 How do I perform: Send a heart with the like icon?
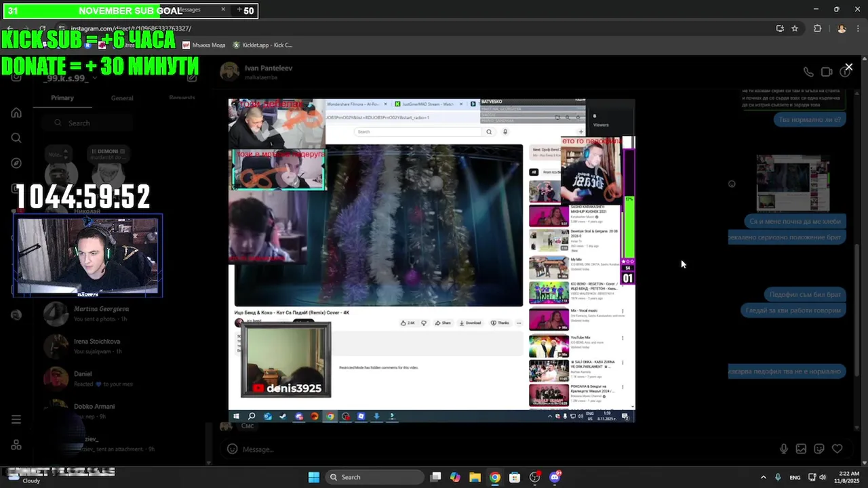tap(837, 449)
